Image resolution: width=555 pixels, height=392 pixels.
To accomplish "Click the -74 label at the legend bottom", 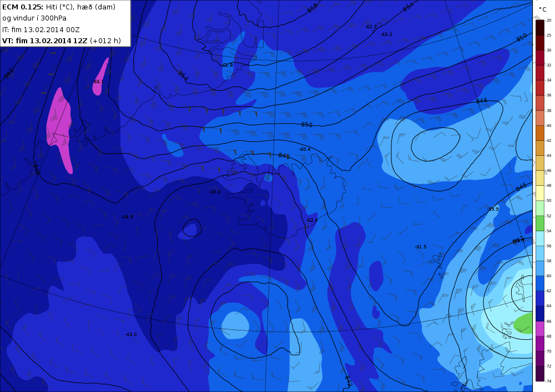I will [x=548, y=381].
